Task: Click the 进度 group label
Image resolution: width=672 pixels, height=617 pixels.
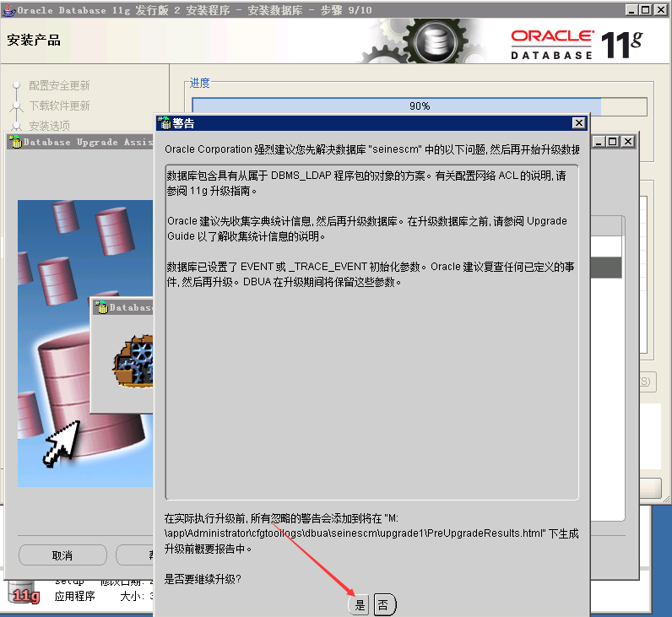Action: [200, 83]
